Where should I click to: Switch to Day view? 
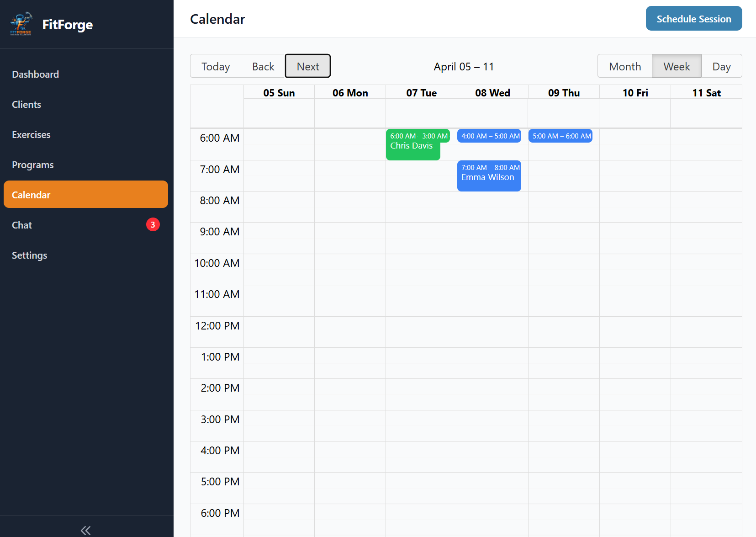pyautogui.click(x=721, y=66)
